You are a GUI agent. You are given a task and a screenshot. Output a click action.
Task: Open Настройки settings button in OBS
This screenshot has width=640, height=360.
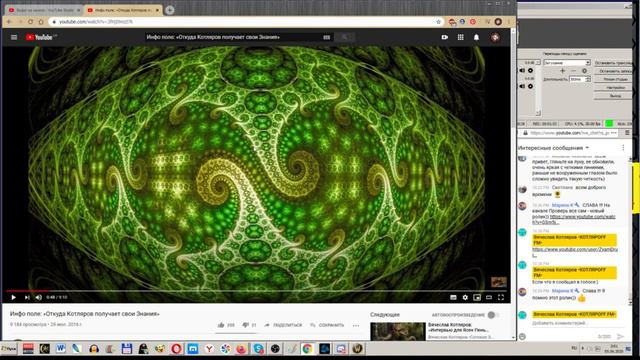[x=614, y=87]
